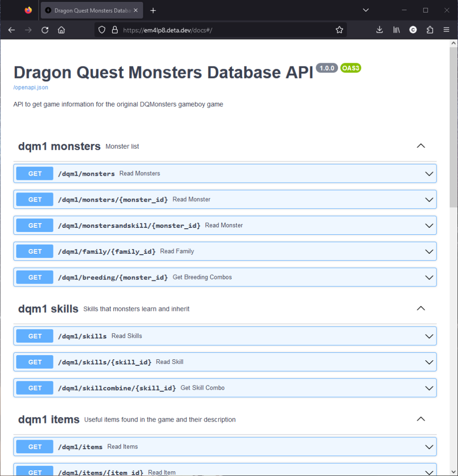Open the extensions puzzle icon

[430, 29]
